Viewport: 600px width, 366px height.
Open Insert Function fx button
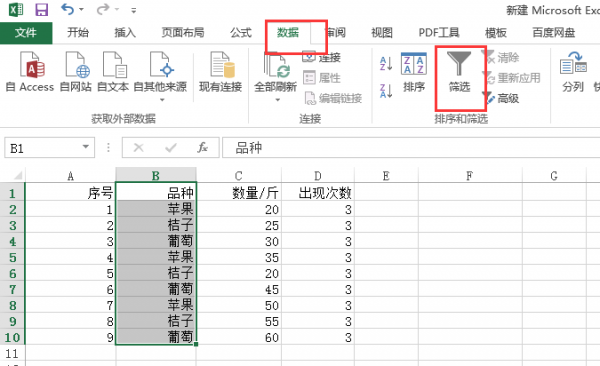pos(202,147)
